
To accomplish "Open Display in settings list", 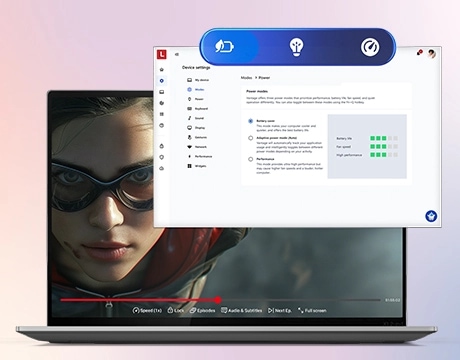I will 196,128.
